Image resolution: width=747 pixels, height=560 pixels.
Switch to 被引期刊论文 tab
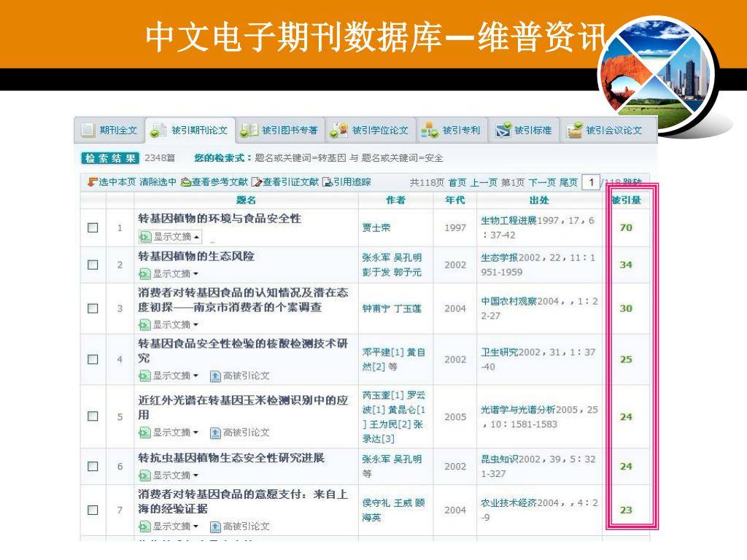click(x=190, y=130)
